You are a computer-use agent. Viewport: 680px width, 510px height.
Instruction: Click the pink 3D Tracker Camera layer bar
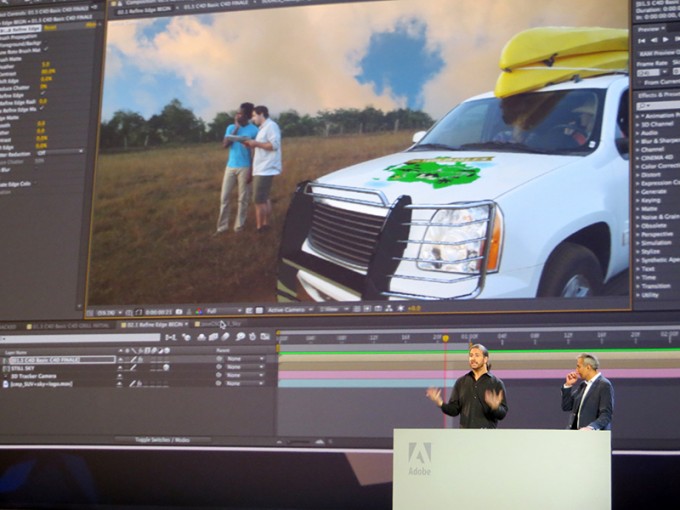(479, 374)
